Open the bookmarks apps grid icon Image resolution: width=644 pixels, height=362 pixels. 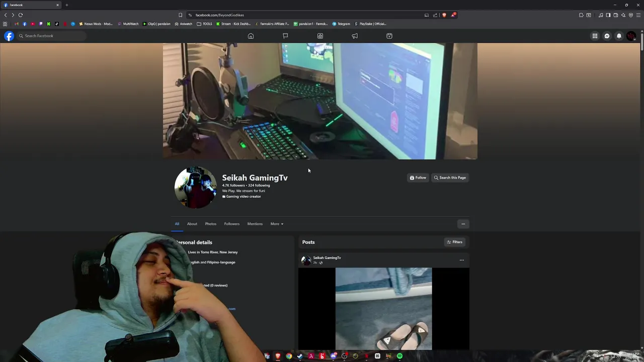click(x=5, y=24)
